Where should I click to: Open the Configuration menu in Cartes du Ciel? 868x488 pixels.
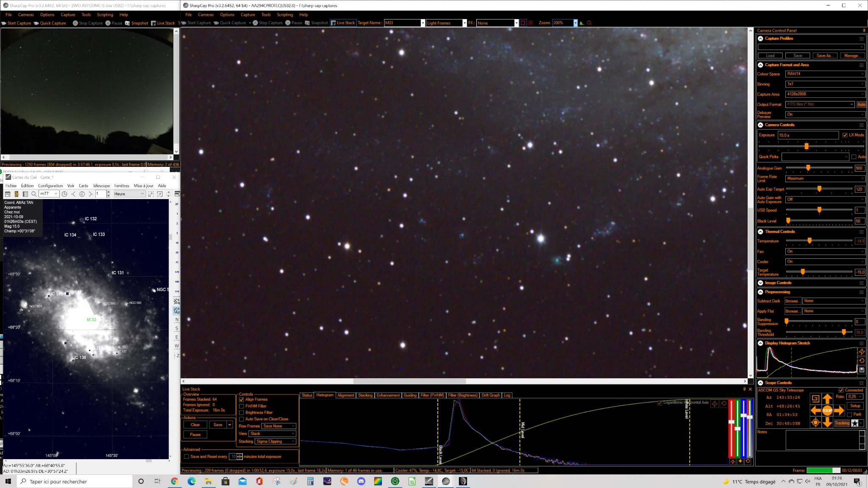(x=50, y=186)
